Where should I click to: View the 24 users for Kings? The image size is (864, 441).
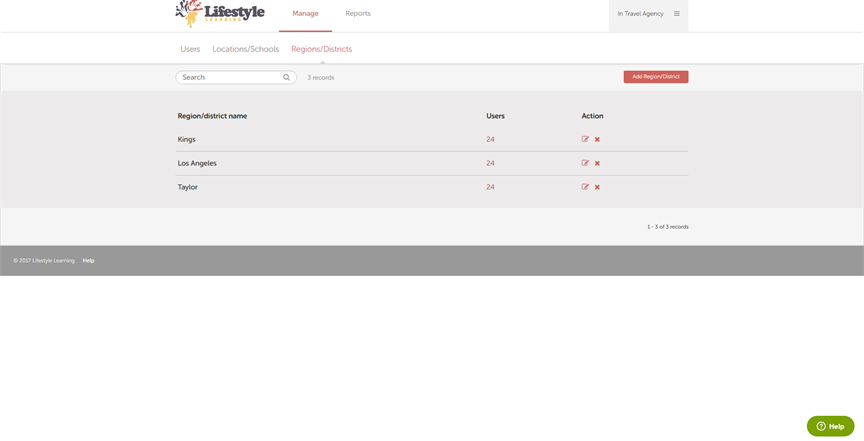coord(490,139)
